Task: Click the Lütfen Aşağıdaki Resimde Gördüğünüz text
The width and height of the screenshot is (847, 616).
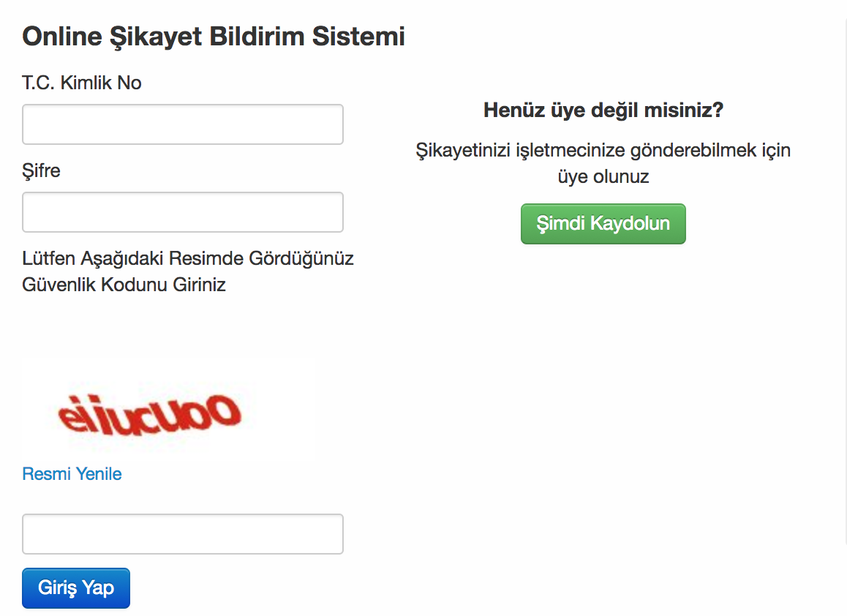Action: (x=188, y=259)
